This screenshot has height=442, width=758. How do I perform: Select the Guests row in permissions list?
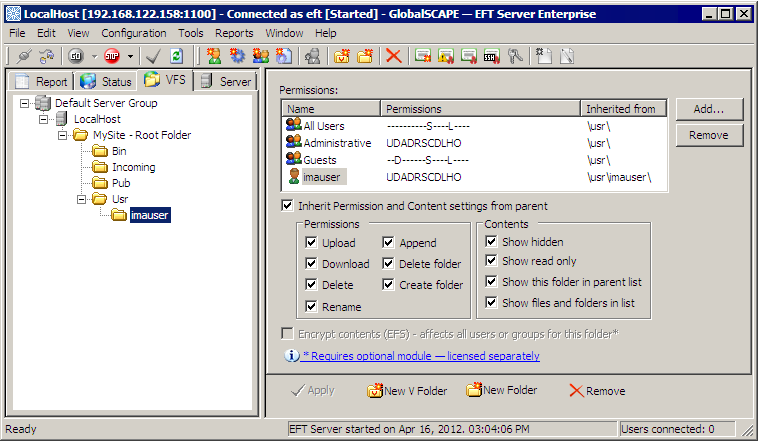pos(474,160)
